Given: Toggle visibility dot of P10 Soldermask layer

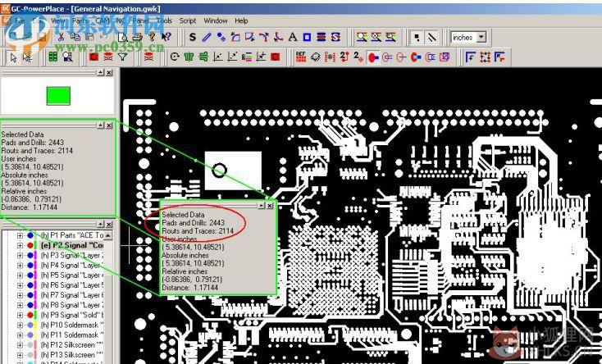Looking at the screenshot, I should pos(30,325).
